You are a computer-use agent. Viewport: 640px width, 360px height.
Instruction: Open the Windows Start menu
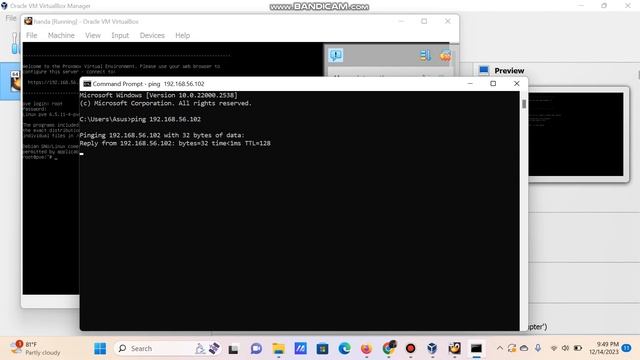pos(100,348)
